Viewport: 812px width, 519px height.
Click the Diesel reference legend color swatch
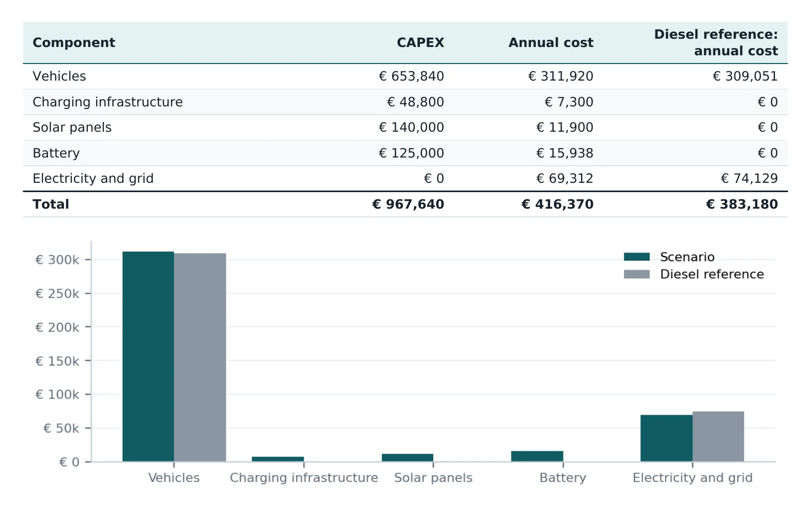click(x=636, y=274)
